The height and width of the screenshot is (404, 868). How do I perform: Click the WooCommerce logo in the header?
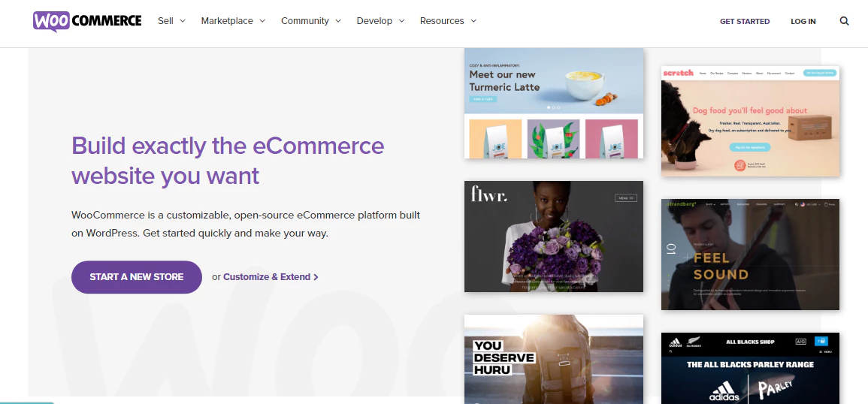(87, 21)
